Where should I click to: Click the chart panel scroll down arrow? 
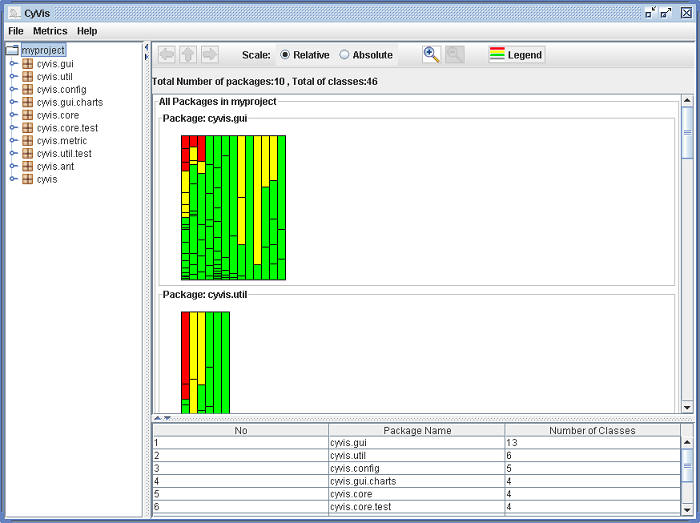[687, 407]
